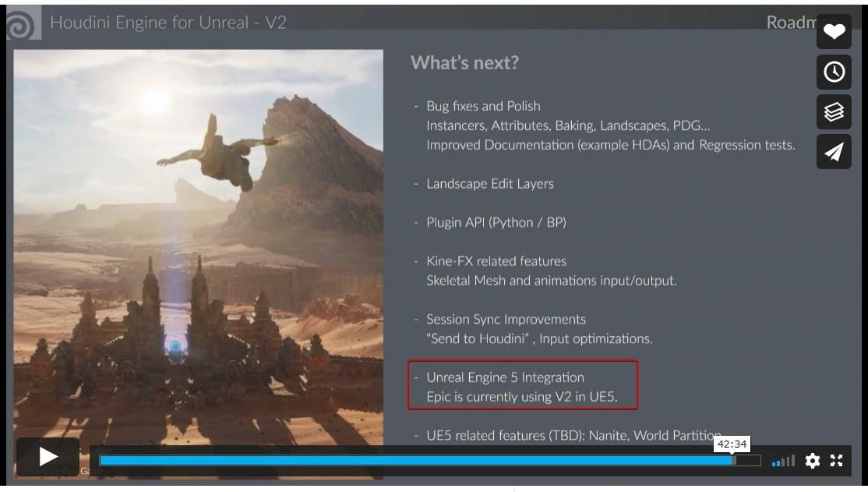Adjust volume using the volume bars
The image size is (868, 492).
[x=783, y=461]
